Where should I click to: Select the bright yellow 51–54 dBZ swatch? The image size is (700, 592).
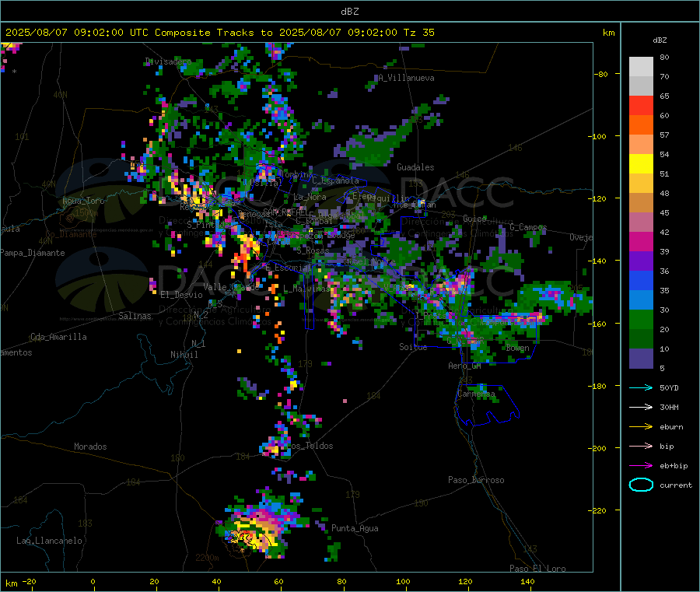point(641,164)
